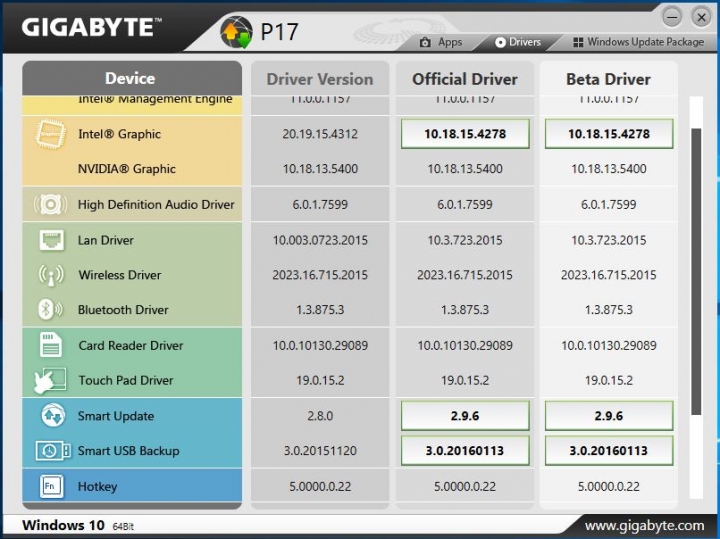The height and width of the screenshot is (539, 720).
Task: Click the Card Reader SD card icon
Action: tap(51, 345)
